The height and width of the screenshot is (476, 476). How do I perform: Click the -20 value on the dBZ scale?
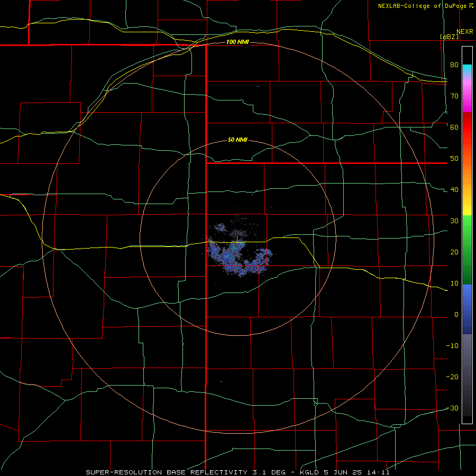pos(452,377)
